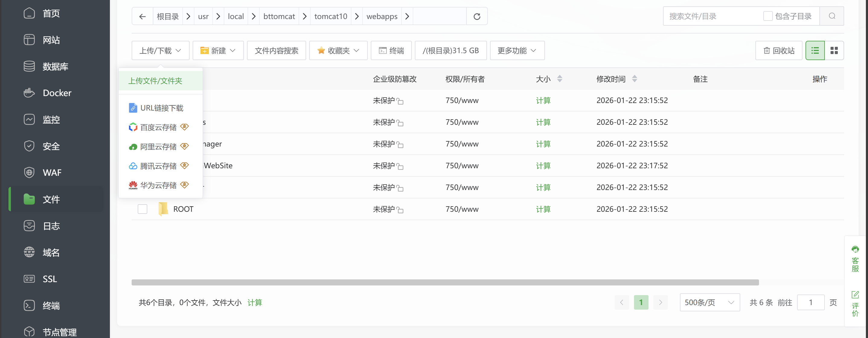Viewport: 868px width, 338px height.
Task: Click the search magnifier icon
Action: tap(831, 16)
